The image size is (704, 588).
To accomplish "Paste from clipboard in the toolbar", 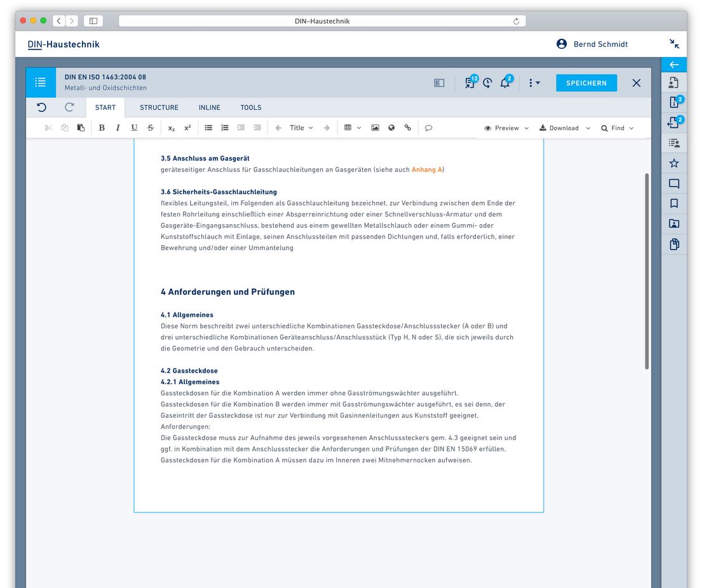I will tap(81, 128).
